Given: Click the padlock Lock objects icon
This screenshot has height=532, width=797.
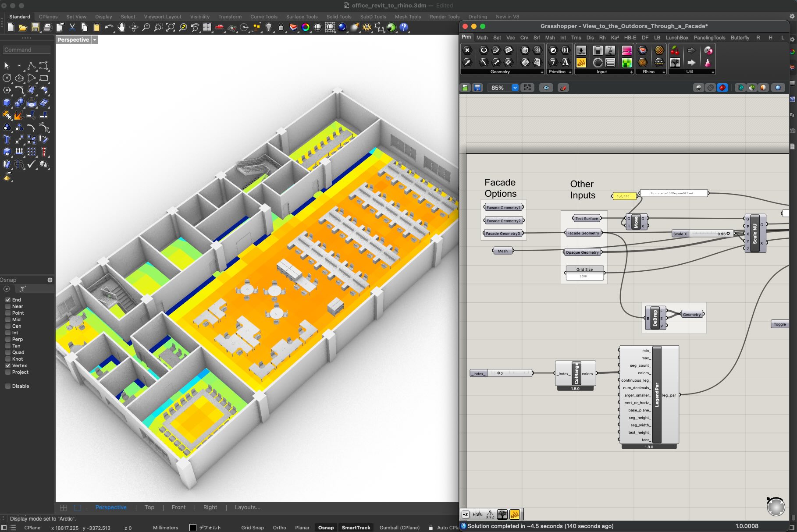Looking at the screenshot, I should coord(281,27).
